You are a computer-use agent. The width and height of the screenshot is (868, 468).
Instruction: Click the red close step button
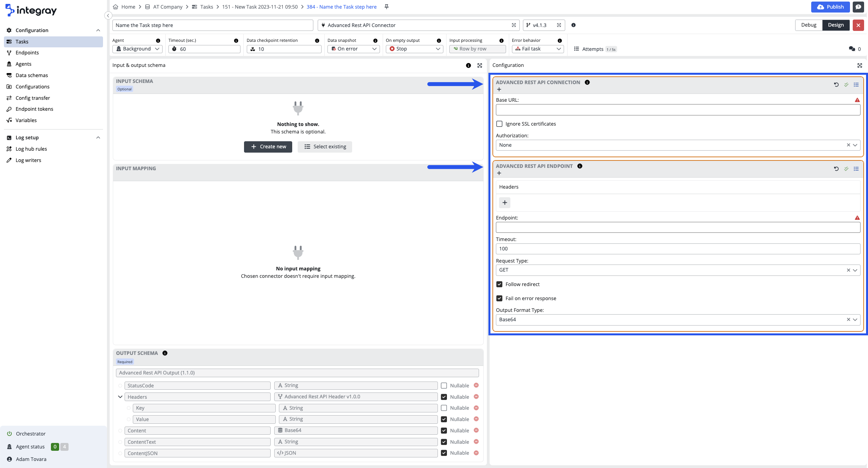click(858, 25)
